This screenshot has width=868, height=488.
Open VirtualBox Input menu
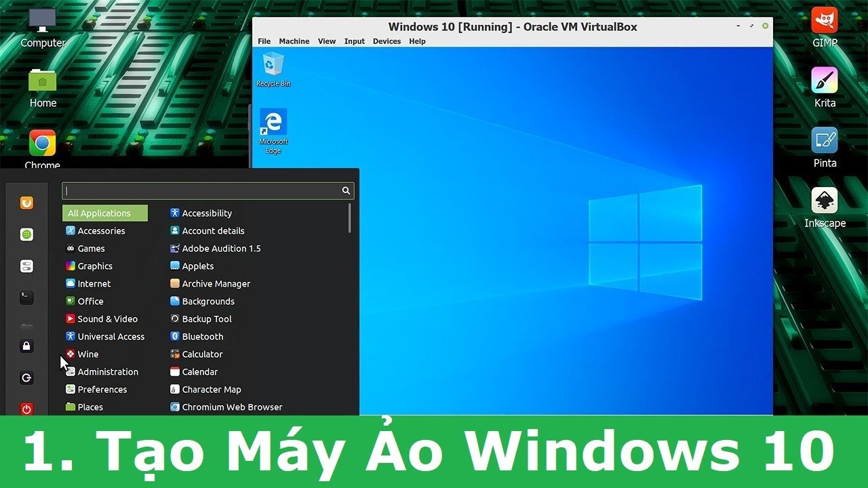point(355,41)
